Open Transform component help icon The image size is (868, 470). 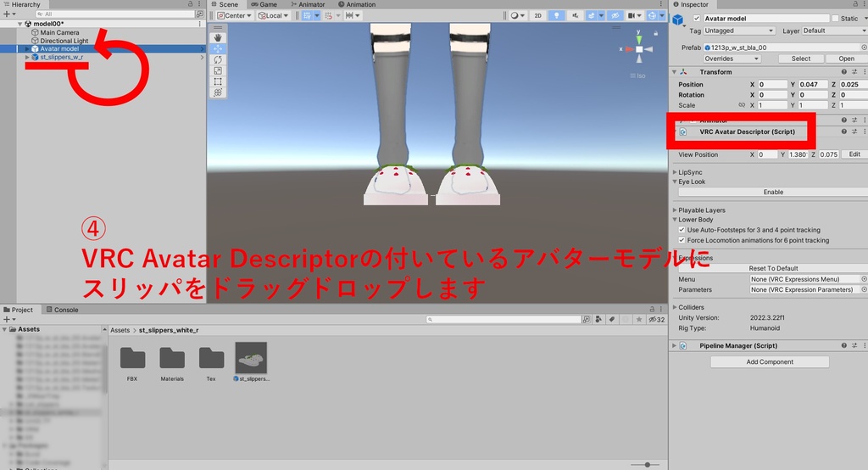(x=844, y=72)
